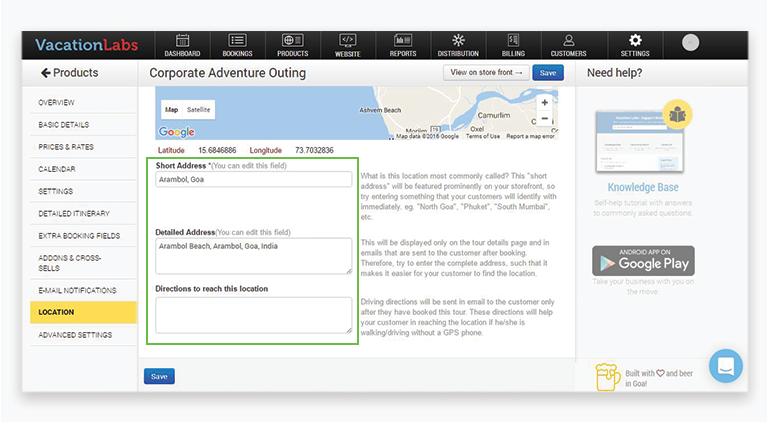The height and width of the screenshot is (422, 768).
Task: Open the Knowledge Base link
Action: coord(643,187)
